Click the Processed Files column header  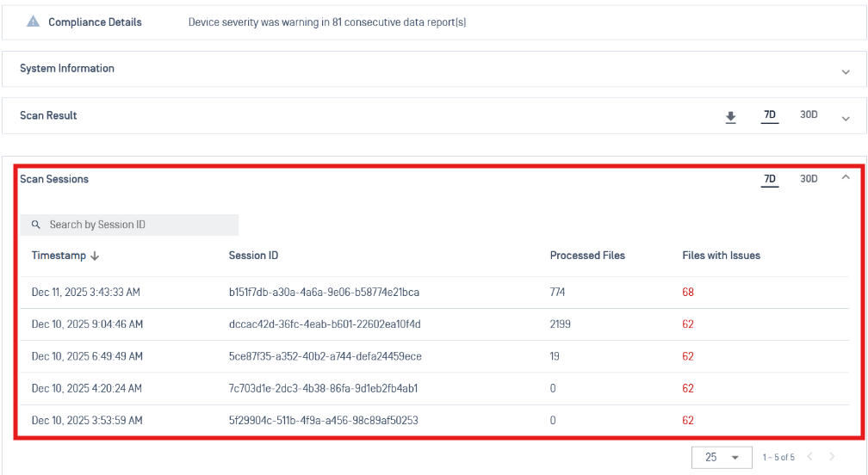[587, 256]
